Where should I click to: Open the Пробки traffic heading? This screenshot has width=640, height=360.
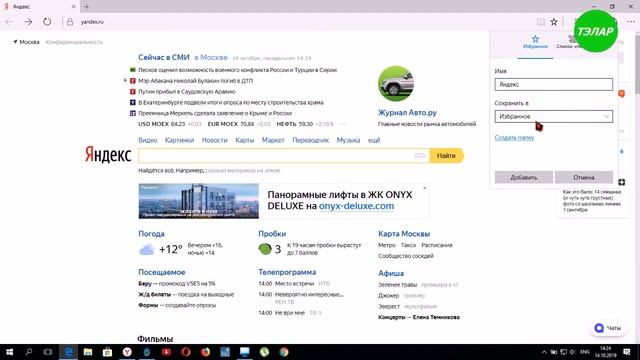(x=272, y=234)
